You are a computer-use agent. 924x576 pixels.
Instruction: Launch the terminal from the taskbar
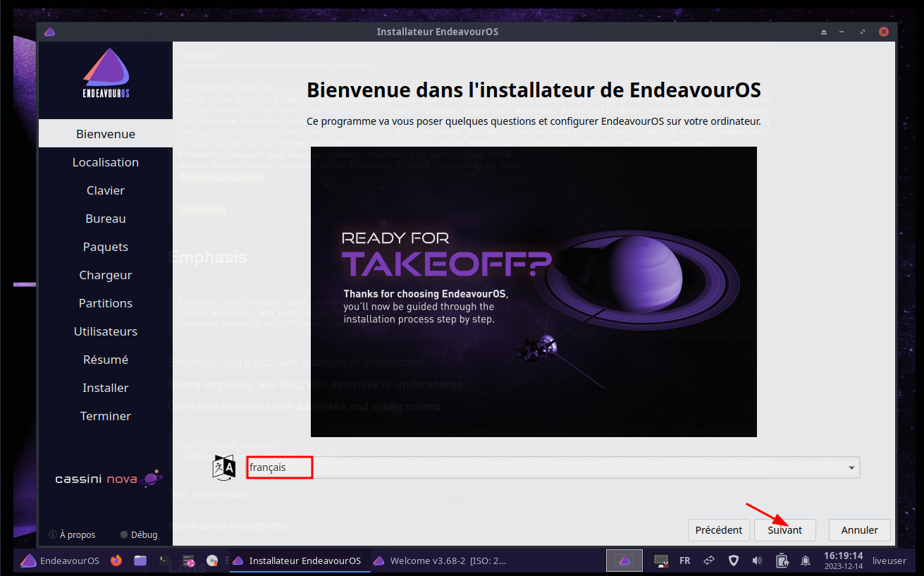click(x=164, y=561)
